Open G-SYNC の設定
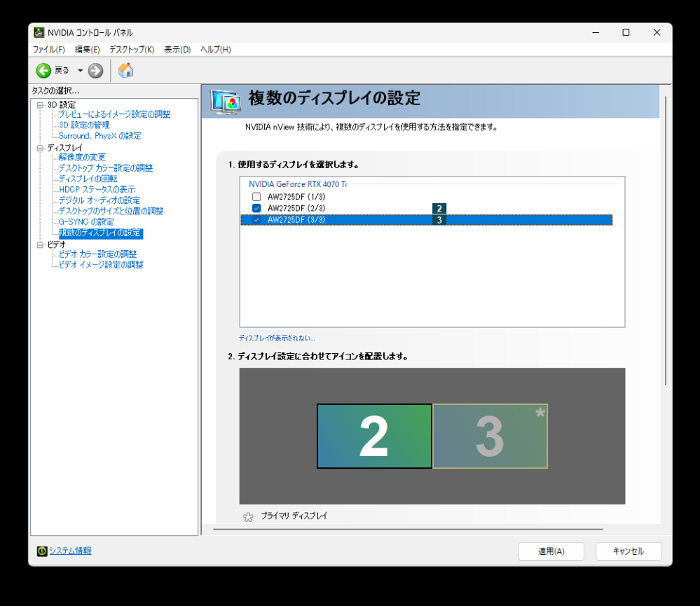700x606 pixels. pos(86,222)
